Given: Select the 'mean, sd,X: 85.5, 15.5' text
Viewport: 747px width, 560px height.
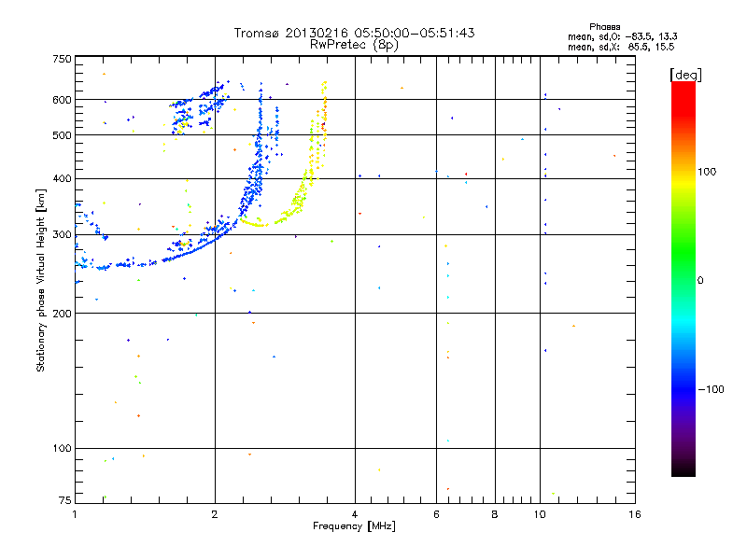Looking at the screenshot, I should point(621,47).
